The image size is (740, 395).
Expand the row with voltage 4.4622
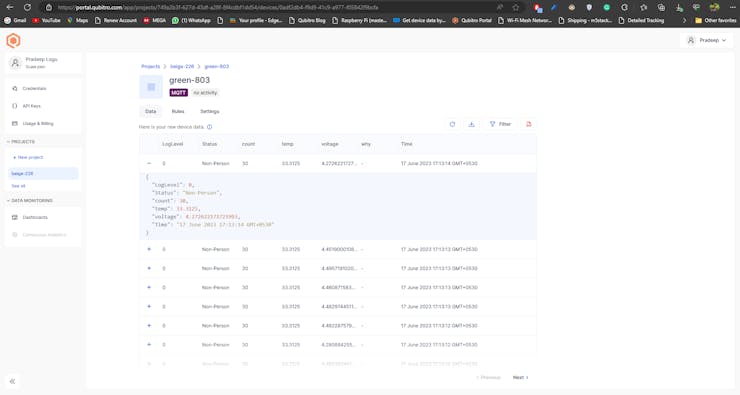click(149, 326)
